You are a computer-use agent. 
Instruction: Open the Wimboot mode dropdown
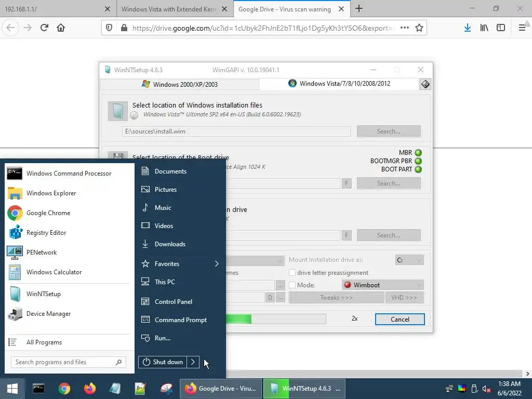point(383,285)
